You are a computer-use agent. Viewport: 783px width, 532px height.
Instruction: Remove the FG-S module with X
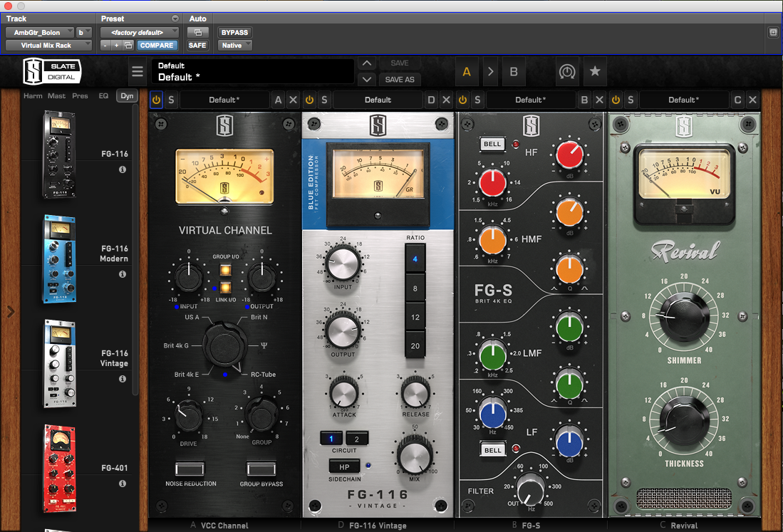point(600,100)
